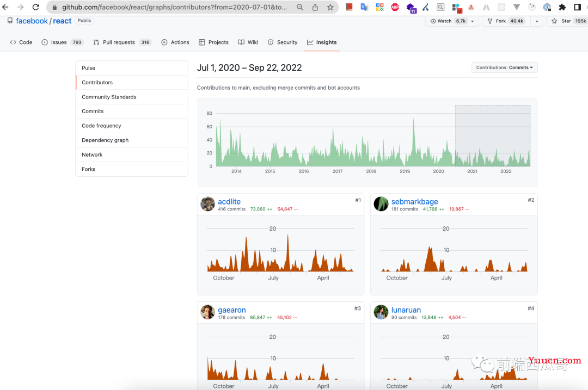Select the Insights tab
Viewport: 588px width, 390px height.
(x=322, y=42)
